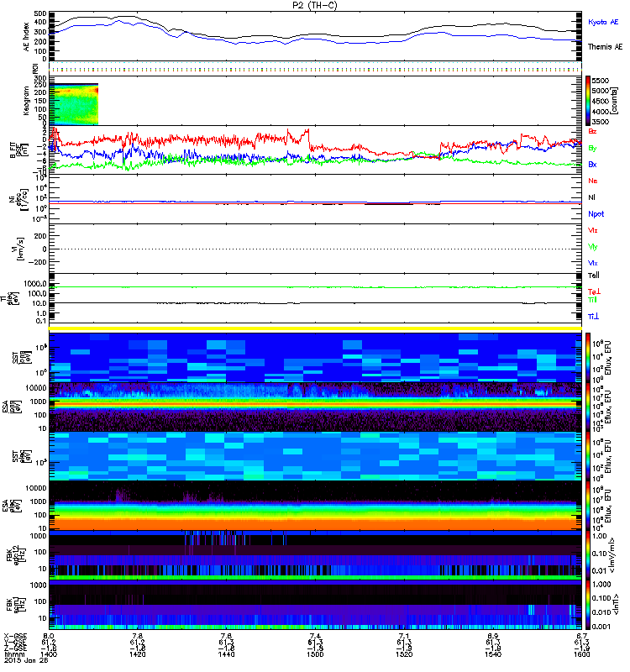Click the 'AE Index' axis label
Screen dimensions: 630x672
[x=27, y=36]
